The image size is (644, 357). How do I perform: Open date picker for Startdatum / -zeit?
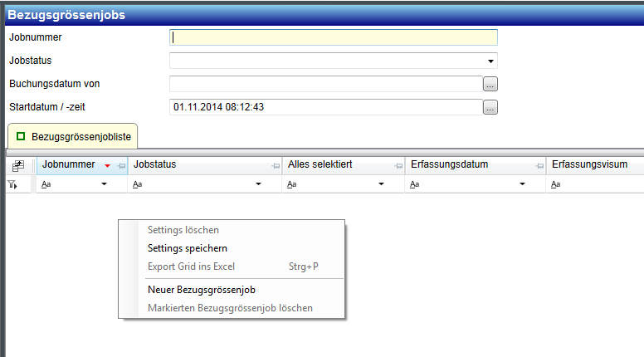pos(490,108)
